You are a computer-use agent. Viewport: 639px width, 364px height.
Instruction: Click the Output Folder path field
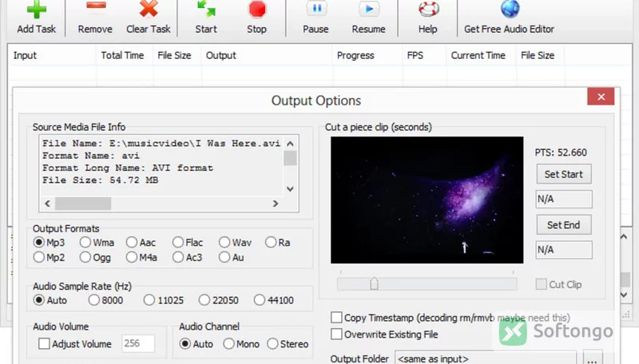(486, 358)
